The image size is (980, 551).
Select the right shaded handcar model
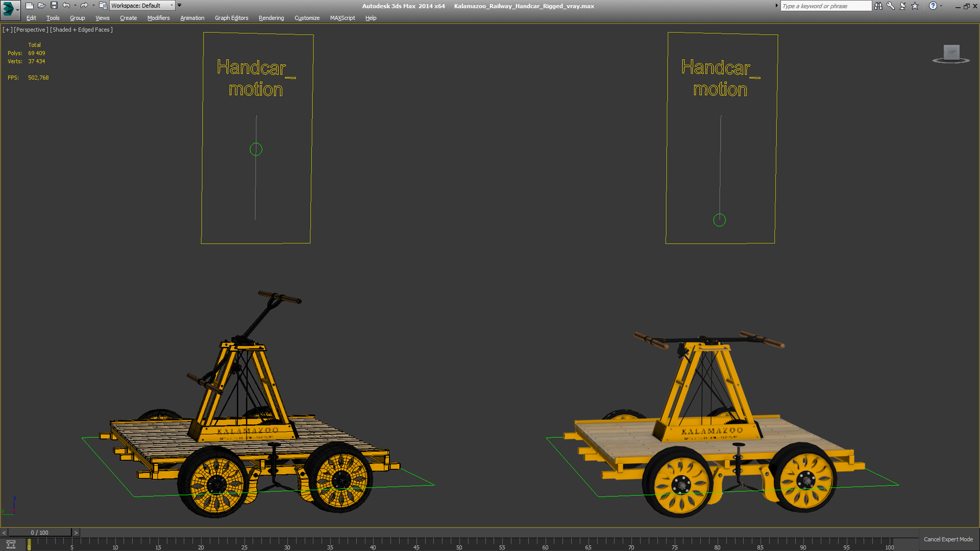715,423
